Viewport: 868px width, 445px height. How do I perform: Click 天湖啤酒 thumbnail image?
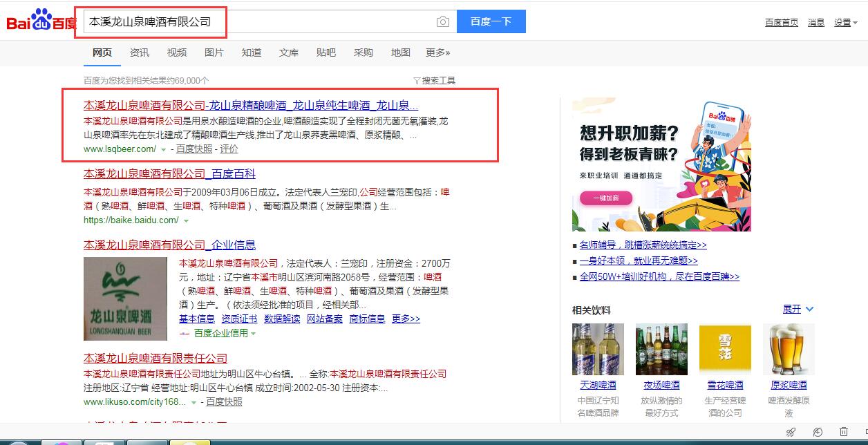[x=598, y=349]
